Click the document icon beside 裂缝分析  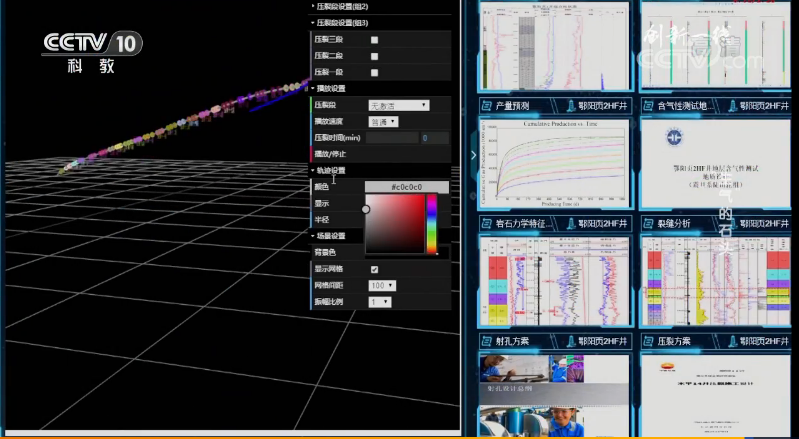646,223
